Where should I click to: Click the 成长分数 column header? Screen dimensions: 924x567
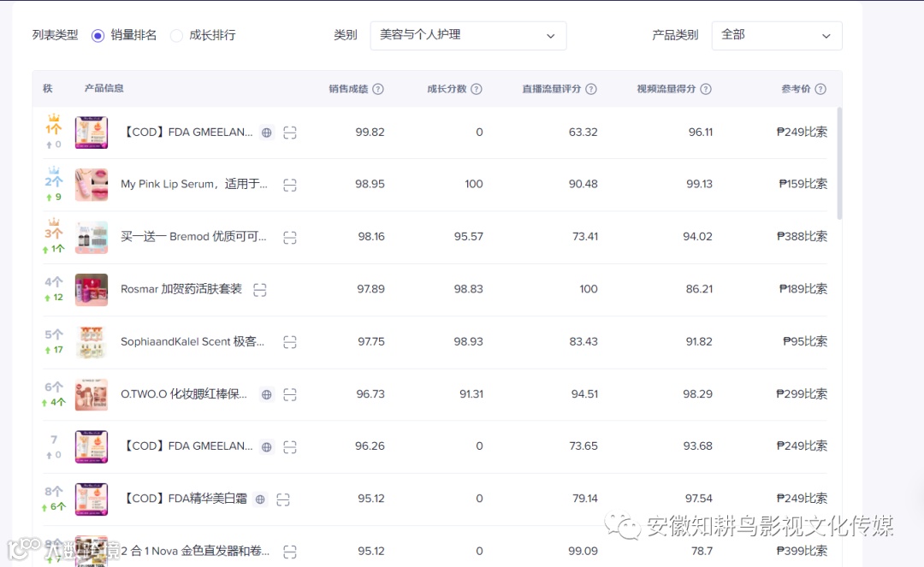point(447,89)
